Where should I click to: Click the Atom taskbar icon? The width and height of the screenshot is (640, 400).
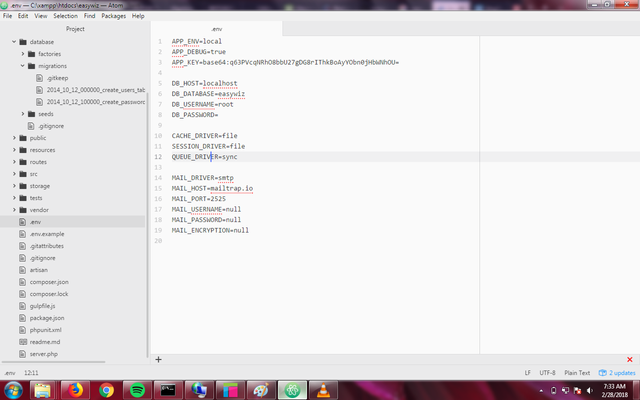point(292,390)
